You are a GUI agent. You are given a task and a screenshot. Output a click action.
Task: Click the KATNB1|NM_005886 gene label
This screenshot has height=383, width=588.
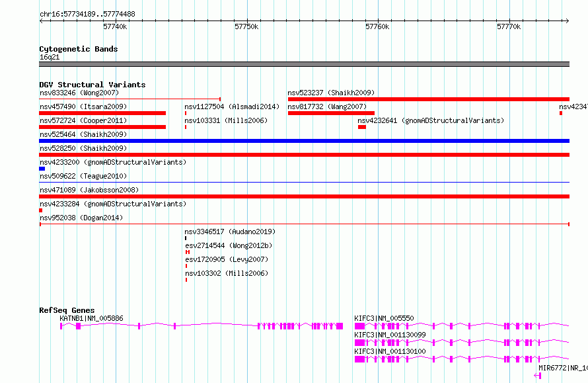click(x=91, y=318)
